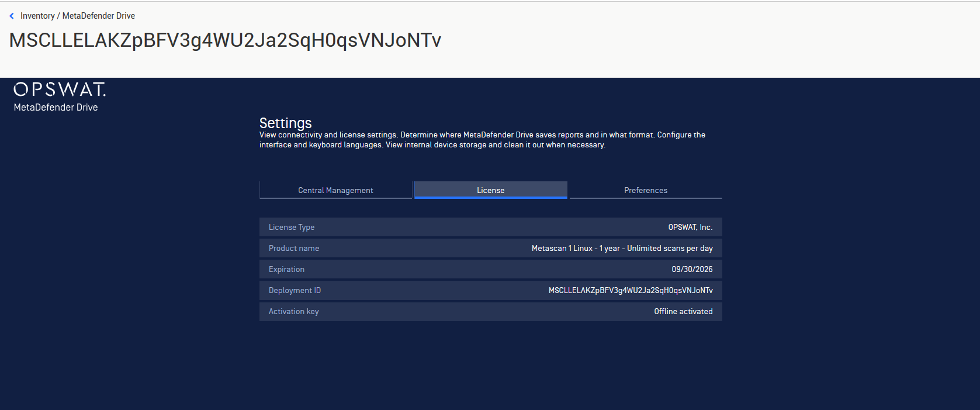The image size is (980, 410).
Task: Click the Offline activated value
Action: (x=683, y=311)
